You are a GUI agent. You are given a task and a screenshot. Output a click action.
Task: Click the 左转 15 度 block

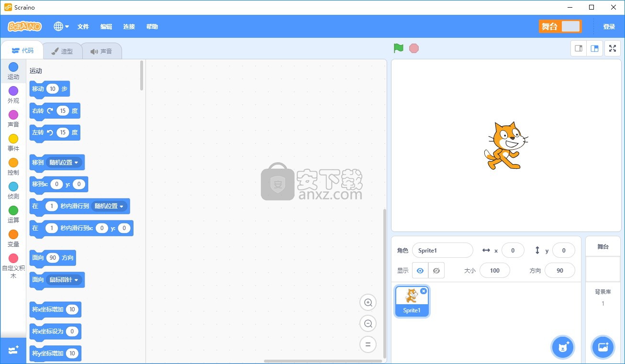tap(55, 132)
